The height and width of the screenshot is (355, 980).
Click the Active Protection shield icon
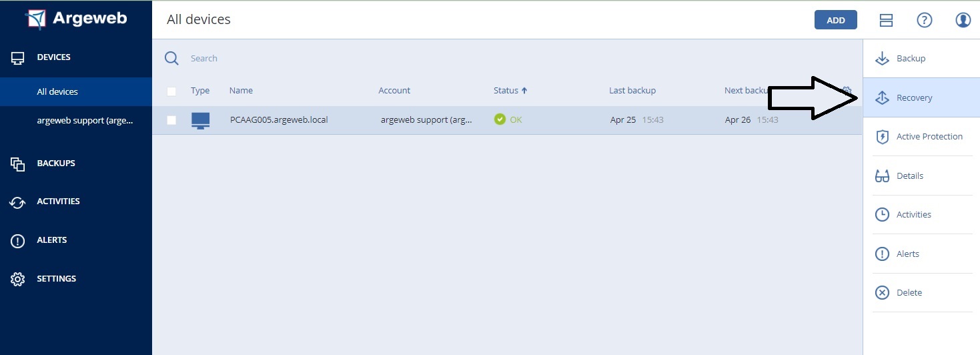coord(883,137)
